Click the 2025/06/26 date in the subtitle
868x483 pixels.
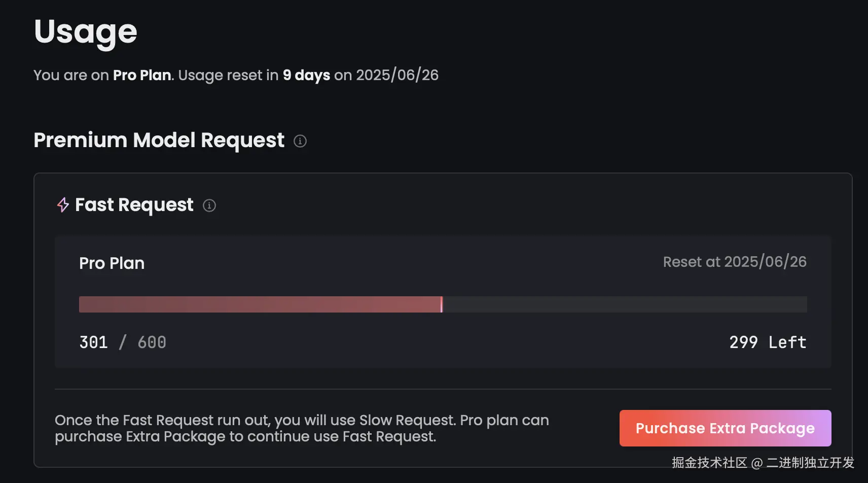397,75
